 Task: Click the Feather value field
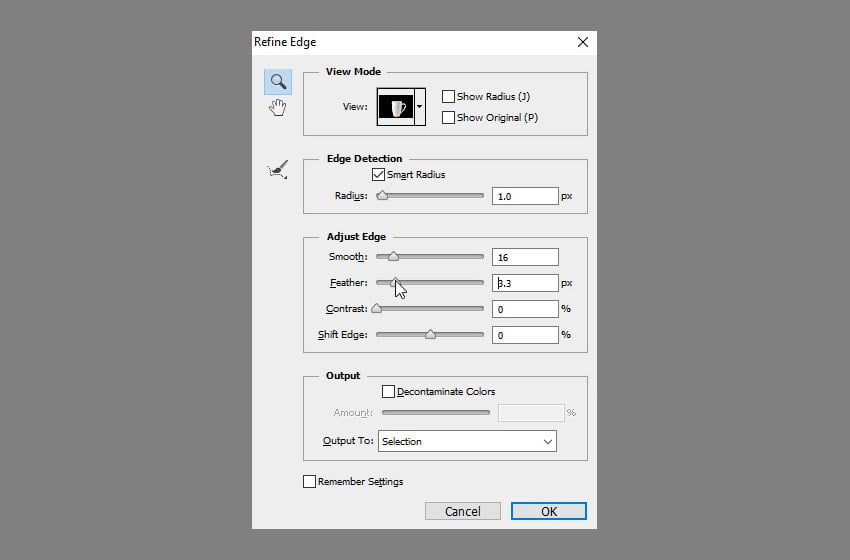point(525,283)
